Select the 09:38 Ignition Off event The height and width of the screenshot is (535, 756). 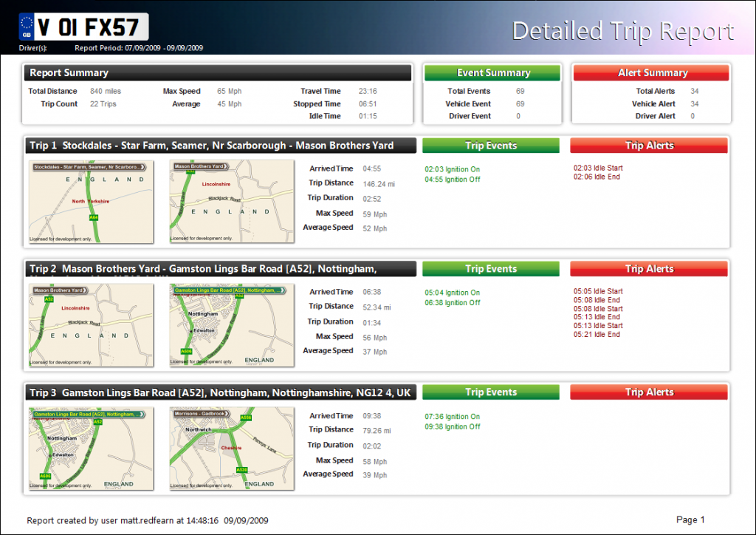click(x=452, y=426)
